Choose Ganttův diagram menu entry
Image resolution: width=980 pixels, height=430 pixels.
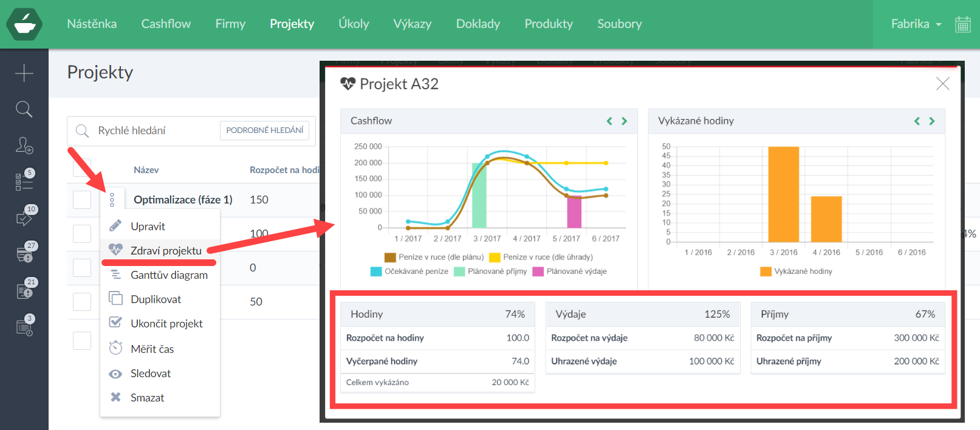(168, 275)
